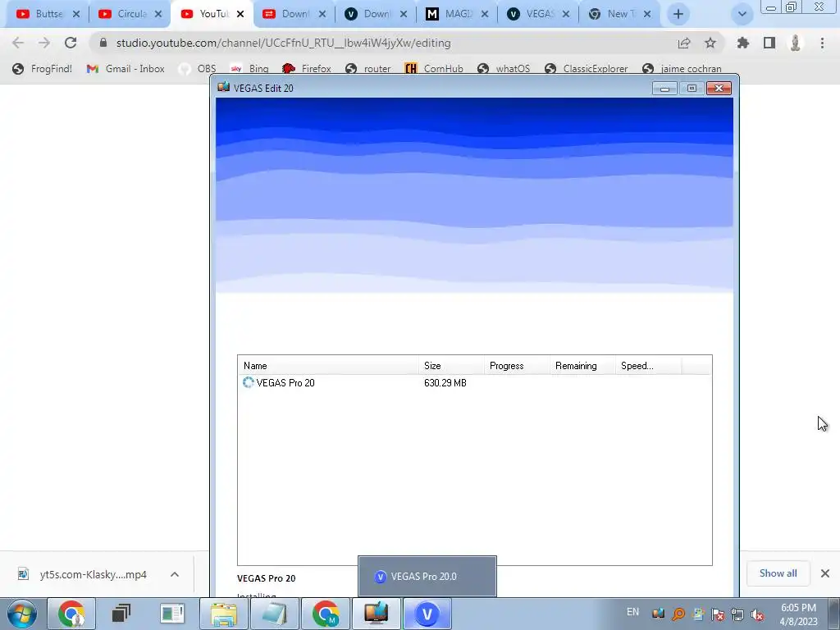Open the whatOS bookmark
This screenshot has width=840, height=630.
tap(504, 69)
